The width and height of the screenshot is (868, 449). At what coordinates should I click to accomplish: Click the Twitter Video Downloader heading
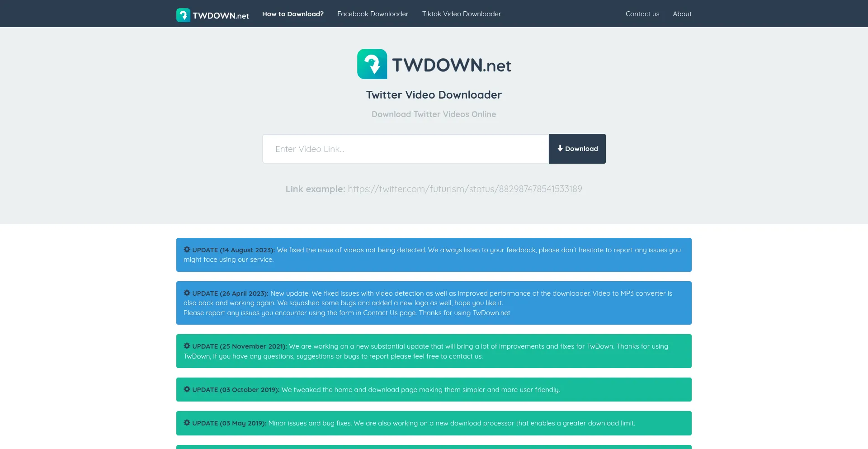click(x=434, y=95)
